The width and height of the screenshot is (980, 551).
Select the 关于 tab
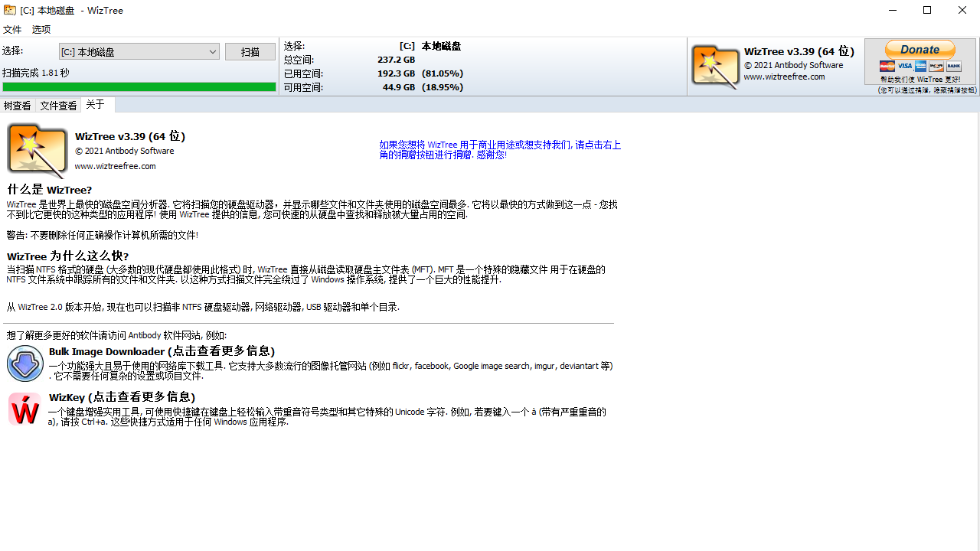tap(95, 105)
